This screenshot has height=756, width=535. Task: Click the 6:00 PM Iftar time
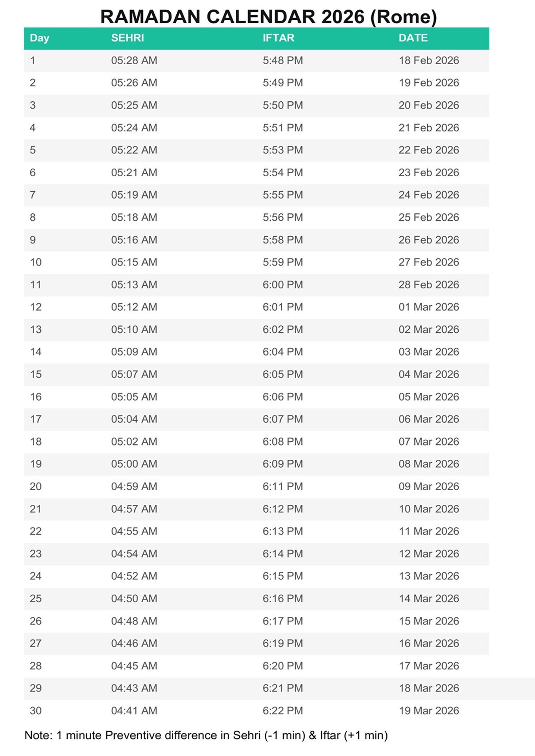[x=283, y=284]
